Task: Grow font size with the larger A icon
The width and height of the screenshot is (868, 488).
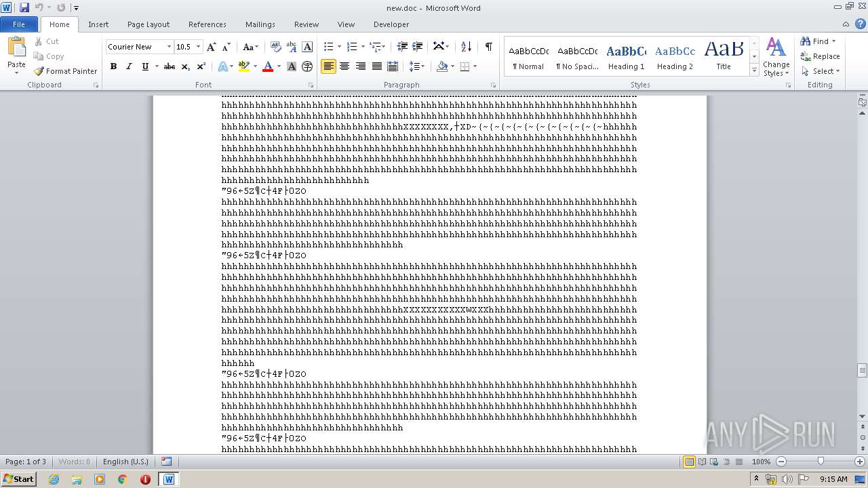Action: pos(212,47)
